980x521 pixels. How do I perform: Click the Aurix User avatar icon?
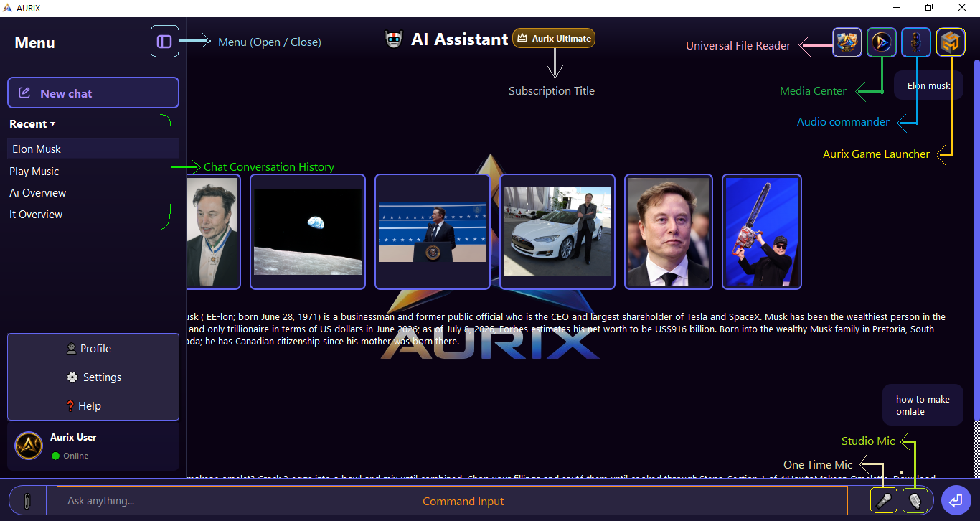coord(29,446)
